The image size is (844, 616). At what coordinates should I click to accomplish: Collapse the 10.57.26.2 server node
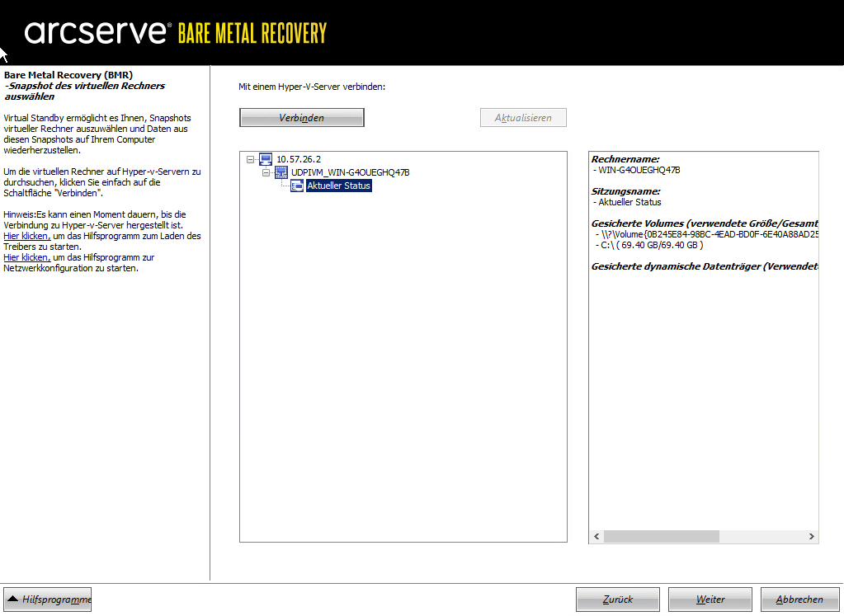(250, 159)
